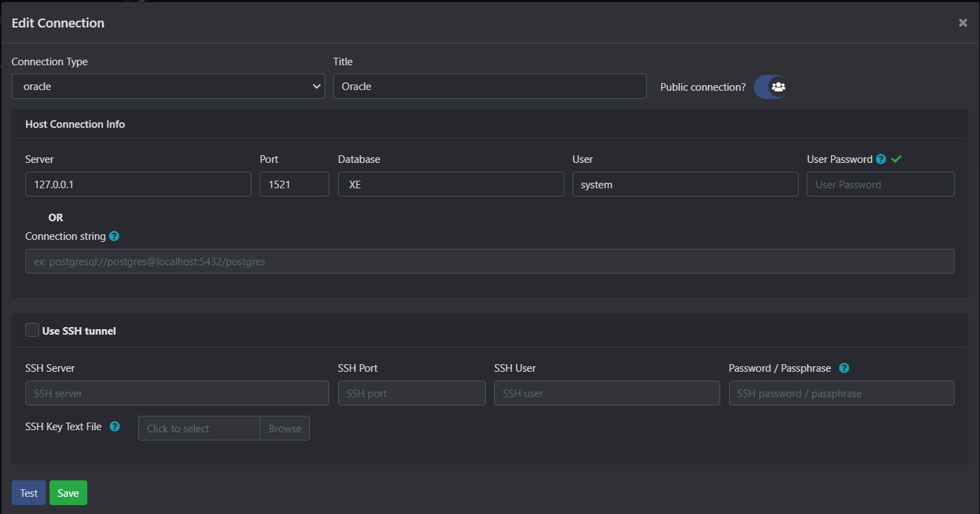The width and height of the screenshot is (980, 514).
Task: Click the Port field showing 1521
Action: [294, 184]
